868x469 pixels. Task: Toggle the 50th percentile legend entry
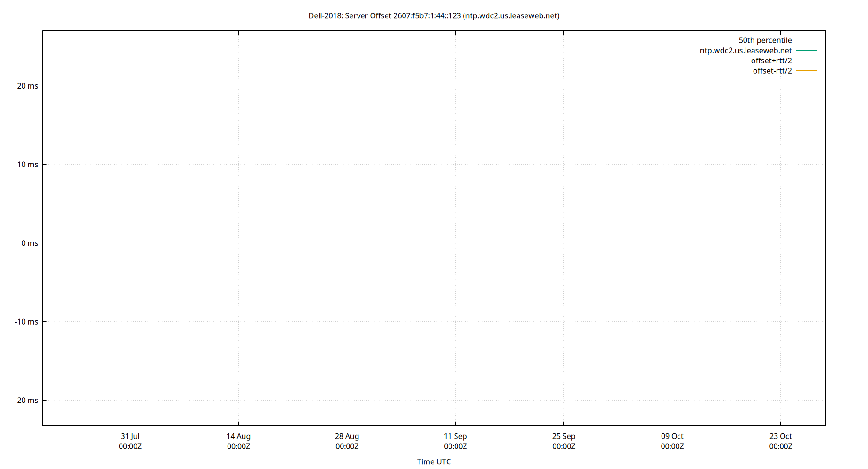[x=766, y=40]
